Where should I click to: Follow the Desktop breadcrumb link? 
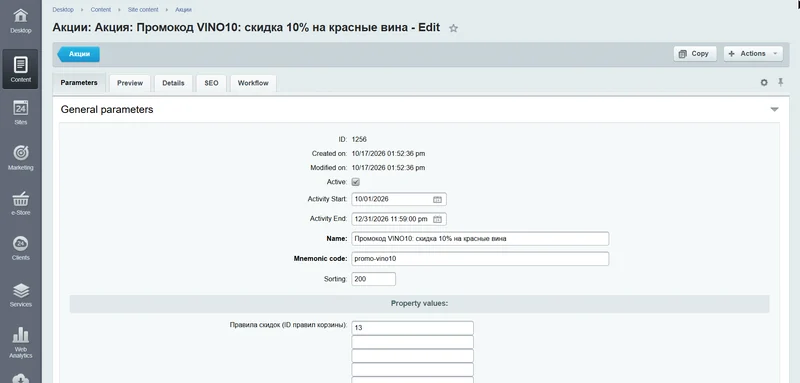click(x=63, y=10)
